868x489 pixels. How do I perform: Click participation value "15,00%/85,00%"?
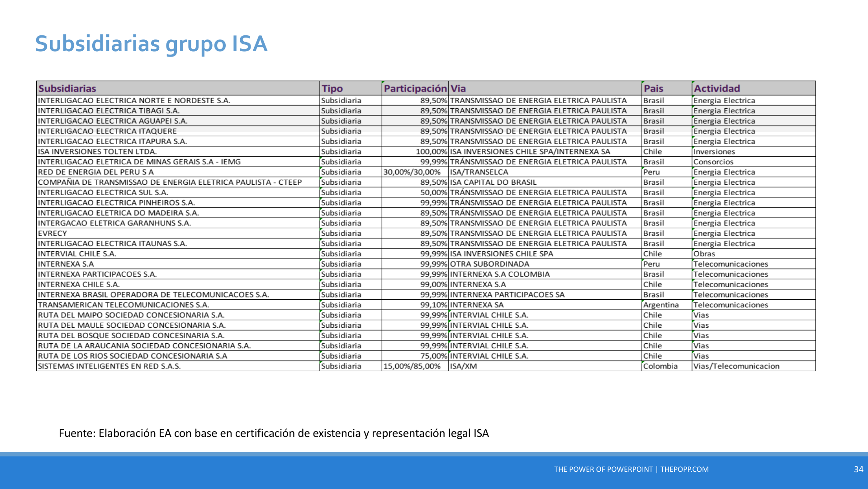point(415,366)
